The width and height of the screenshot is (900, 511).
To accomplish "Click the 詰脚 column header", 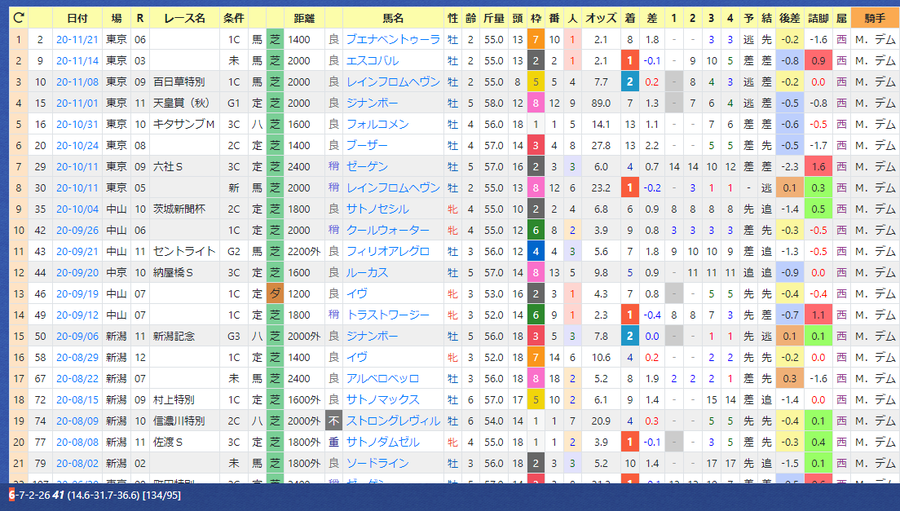I will (x=818, y=18).
